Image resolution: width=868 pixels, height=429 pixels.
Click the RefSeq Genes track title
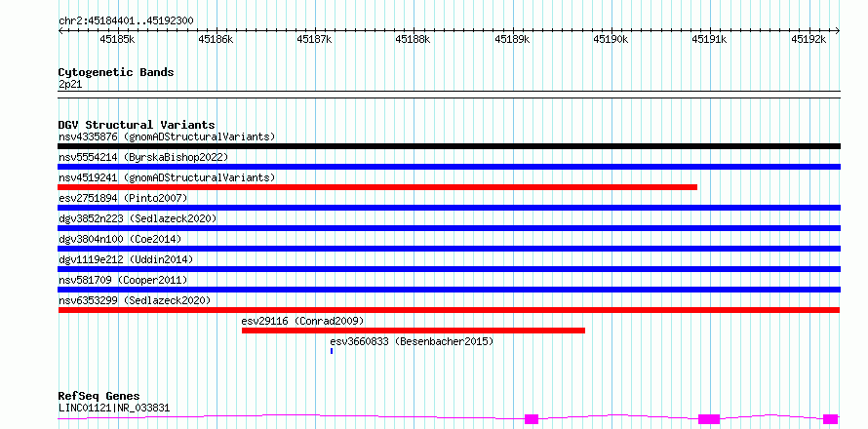(x=99, y=396)
